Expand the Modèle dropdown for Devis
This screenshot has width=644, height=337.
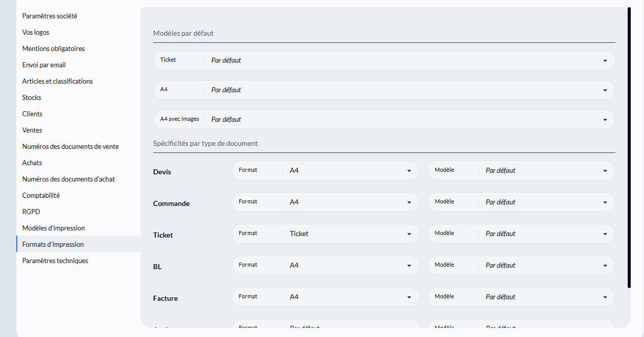point(522,170)
